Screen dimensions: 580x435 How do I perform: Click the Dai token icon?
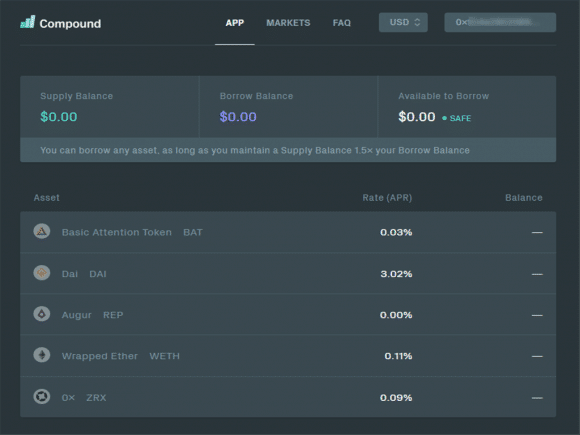click(x=42, y=273)
